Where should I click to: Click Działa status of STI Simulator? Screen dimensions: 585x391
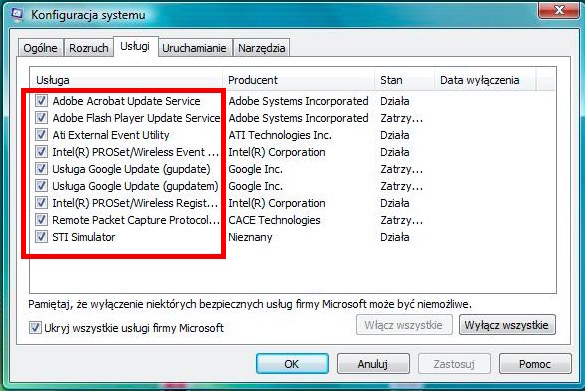[395, 237]
